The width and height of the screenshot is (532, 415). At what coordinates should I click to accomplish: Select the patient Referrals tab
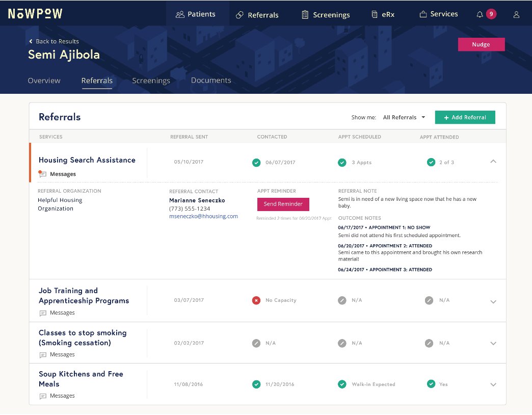pyautogui.click(x=97, y=81)
